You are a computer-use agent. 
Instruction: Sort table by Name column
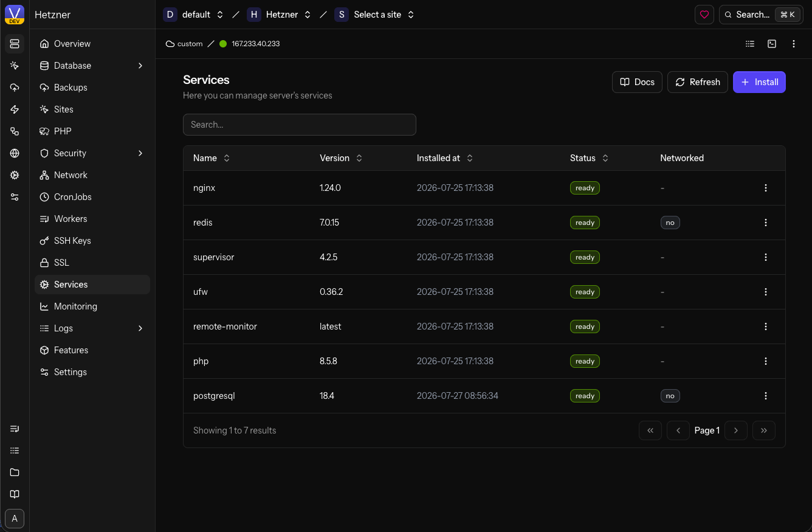tap(212, 158)
